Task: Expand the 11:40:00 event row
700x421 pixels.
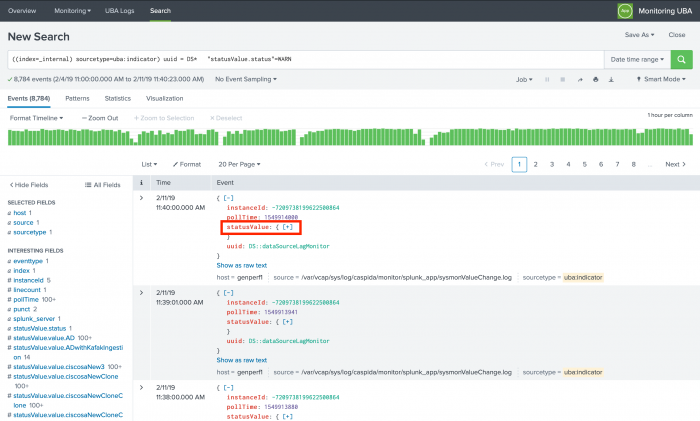Action: pyautogui.click(x=141, y=198)
